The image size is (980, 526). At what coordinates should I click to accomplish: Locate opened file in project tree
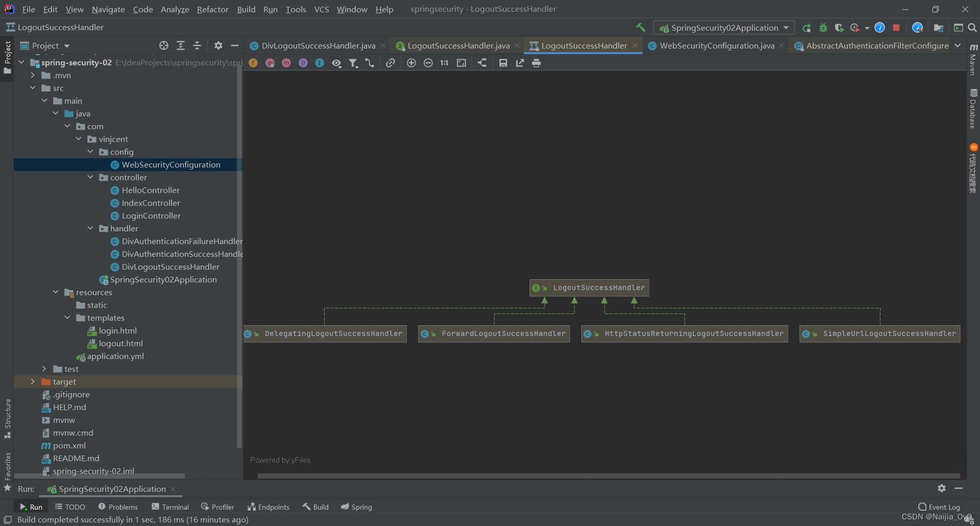coord(164,45)
